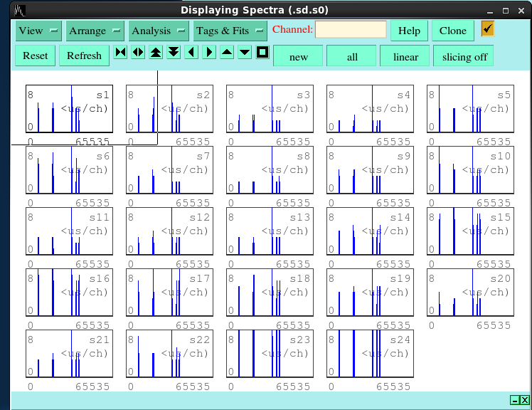
Task: Select the s13 spectrum thumbnail
Action: (x=270, y=231)
